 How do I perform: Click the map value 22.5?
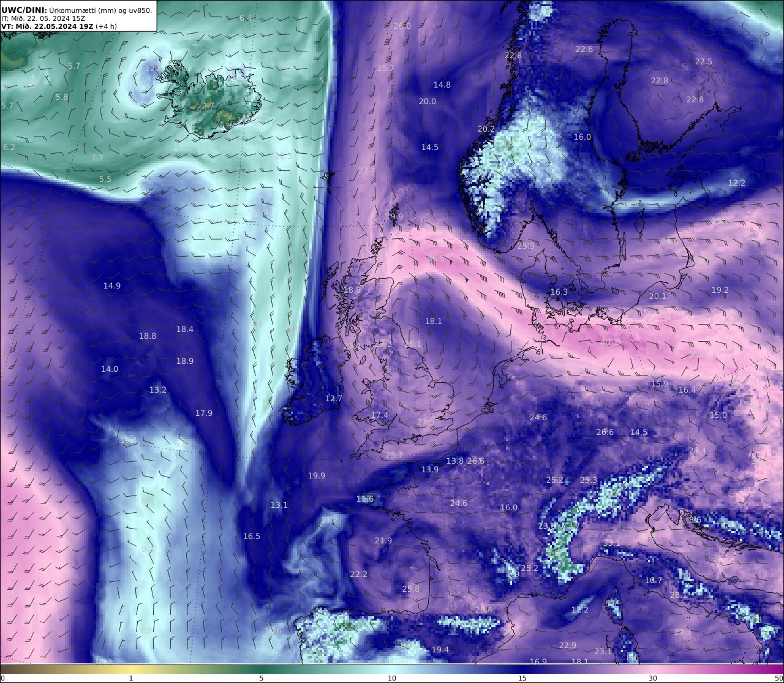(704, 61)
